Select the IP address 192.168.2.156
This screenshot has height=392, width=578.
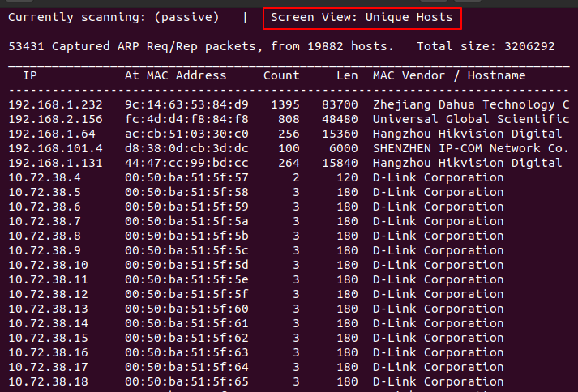[x=55, y=119]
